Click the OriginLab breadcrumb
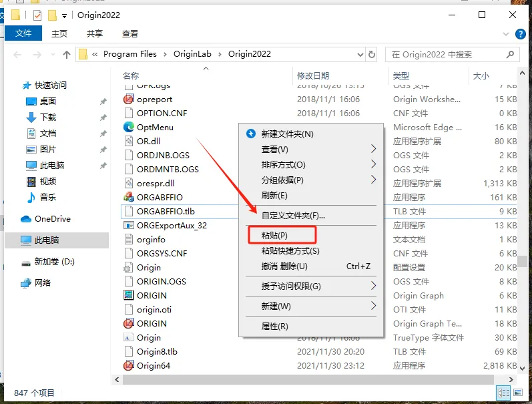532x404 pixels. pyautogui.click(x=192, y=54)
